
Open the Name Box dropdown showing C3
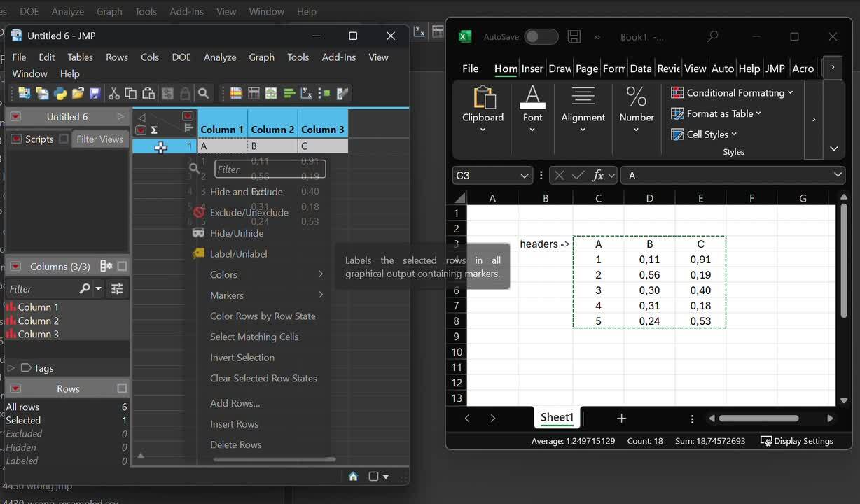point(525,176)
